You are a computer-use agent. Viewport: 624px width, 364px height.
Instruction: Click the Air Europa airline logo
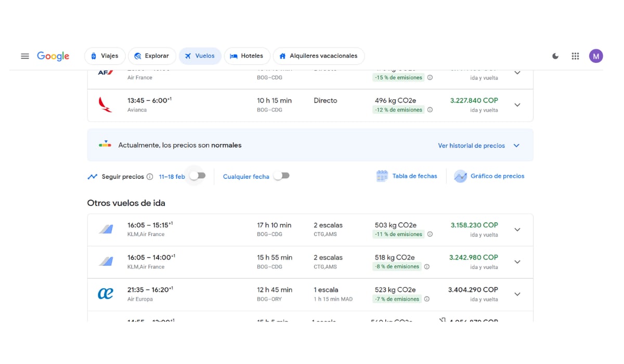click(x=106, y=294)
